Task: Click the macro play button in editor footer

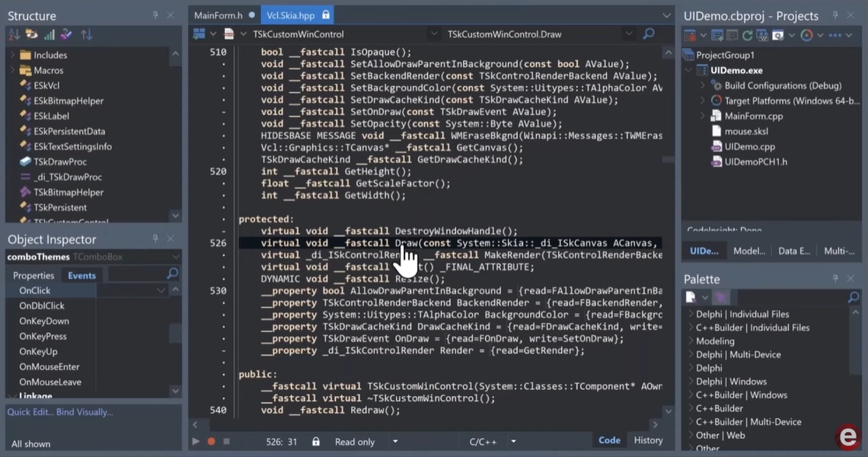Action: click(x=196, y=441)
